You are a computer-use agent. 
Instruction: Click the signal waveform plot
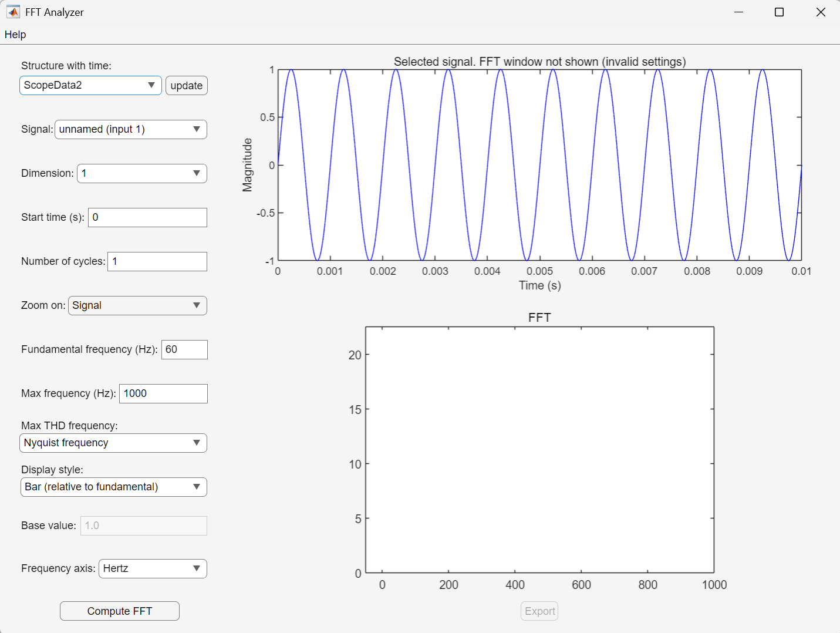(x=539, y=165)
